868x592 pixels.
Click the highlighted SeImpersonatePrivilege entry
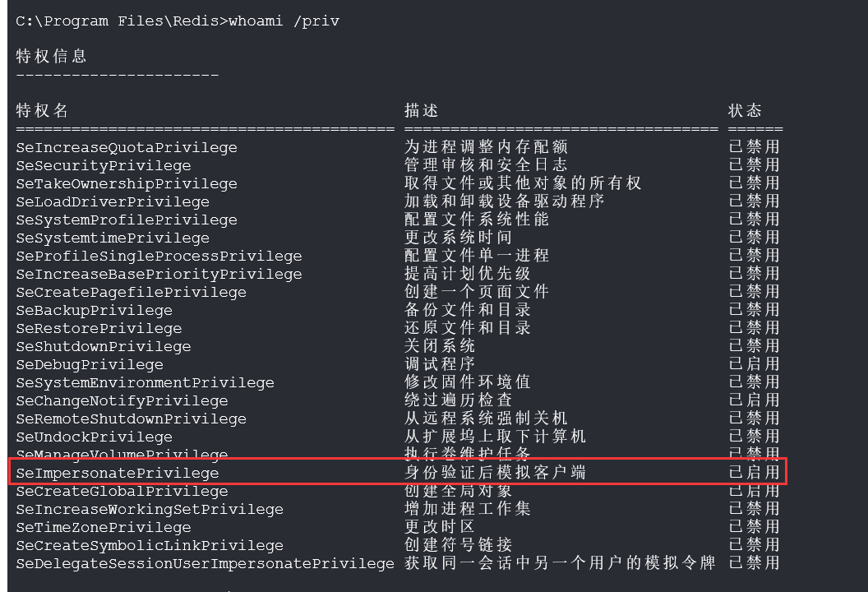tap(118, 474)
